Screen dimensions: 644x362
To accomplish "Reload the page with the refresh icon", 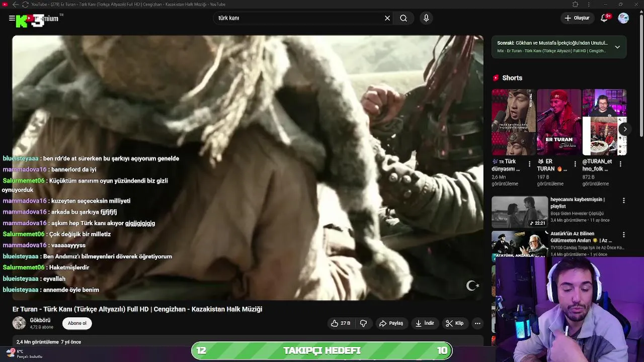I will (x=25, y=4).
